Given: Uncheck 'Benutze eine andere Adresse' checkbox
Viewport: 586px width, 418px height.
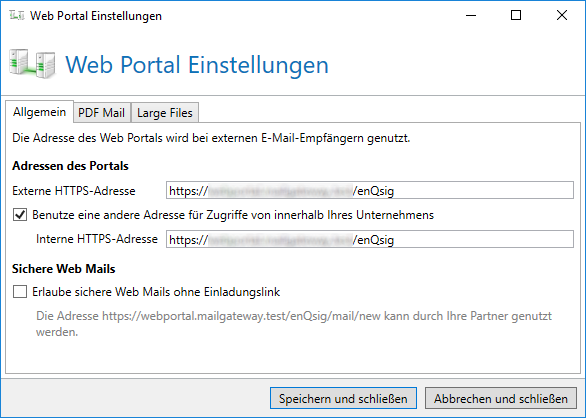Looking at the screenshot, I should pos(20,215).
